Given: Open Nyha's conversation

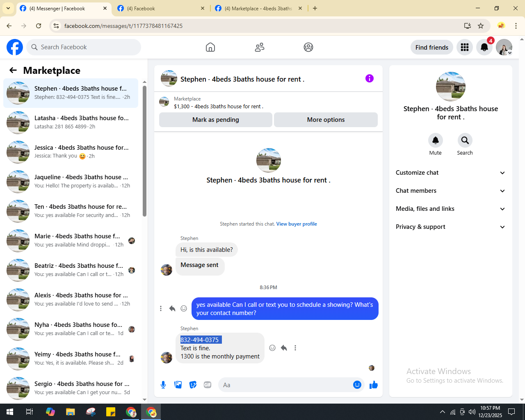Looking at the screenshot, I should pos(71,329).
